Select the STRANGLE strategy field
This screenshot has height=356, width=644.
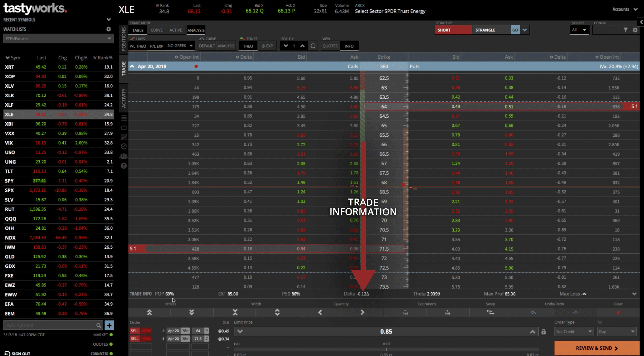491,30
